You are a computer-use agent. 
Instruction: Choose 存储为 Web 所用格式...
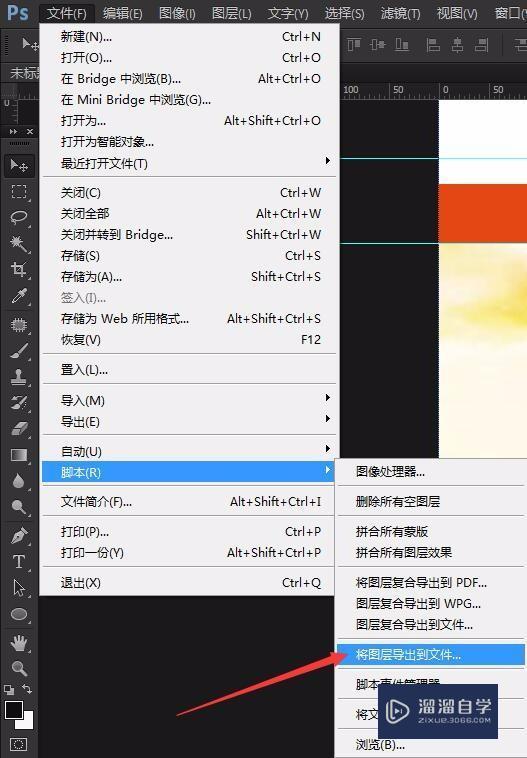(x=189, y=319)
